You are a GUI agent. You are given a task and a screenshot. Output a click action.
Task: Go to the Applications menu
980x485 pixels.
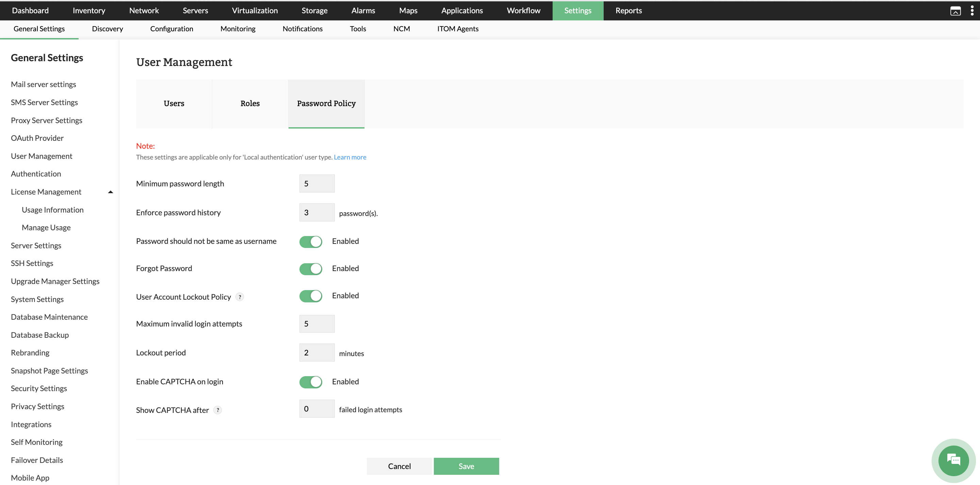(x=462, y=11)
